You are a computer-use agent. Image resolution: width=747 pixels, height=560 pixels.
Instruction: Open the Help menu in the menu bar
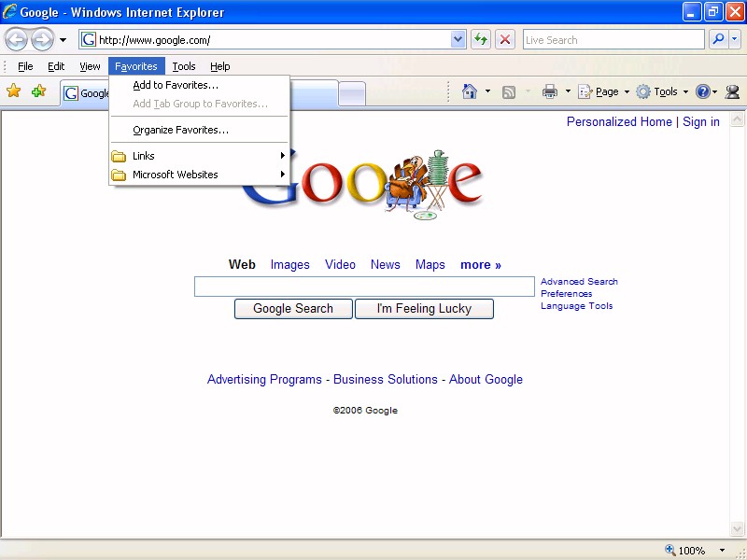click(x=220, y=66)
